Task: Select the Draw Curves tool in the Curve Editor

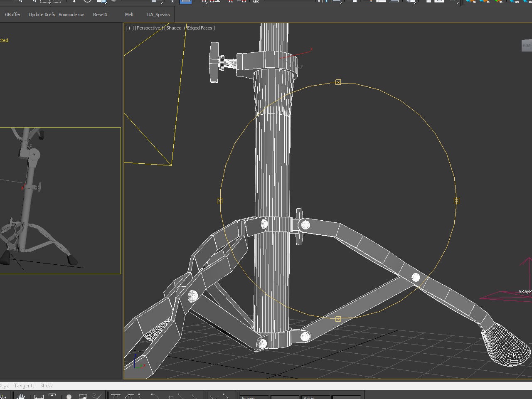Action: [x=96, y=395]
